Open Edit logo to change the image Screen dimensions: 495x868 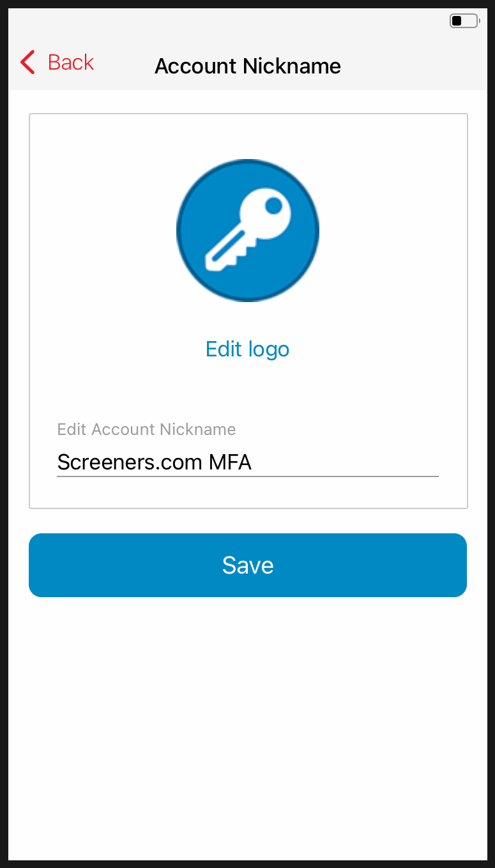pos(247,349)
